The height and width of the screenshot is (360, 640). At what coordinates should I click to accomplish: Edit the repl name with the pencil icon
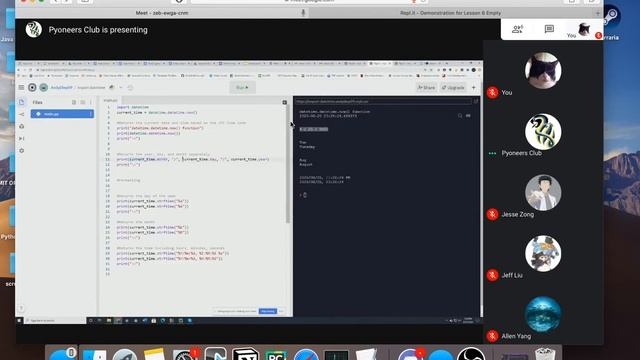(111, 87)
